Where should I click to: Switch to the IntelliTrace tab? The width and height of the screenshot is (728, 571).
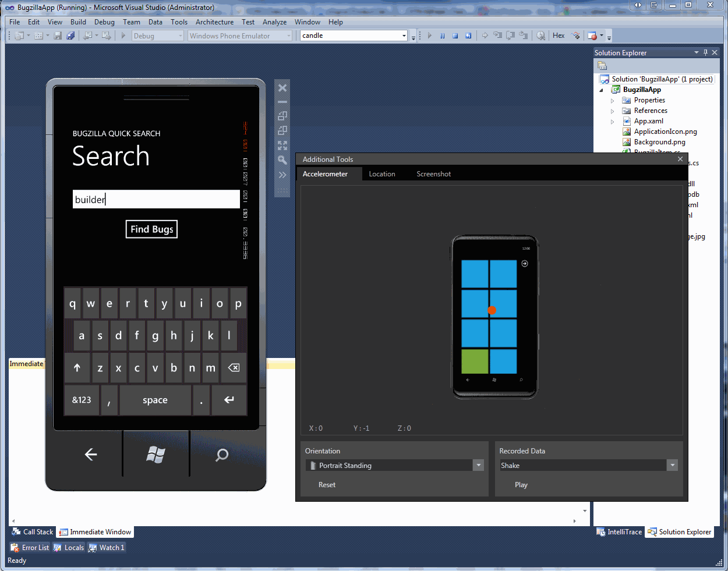(x=620, y=532)
